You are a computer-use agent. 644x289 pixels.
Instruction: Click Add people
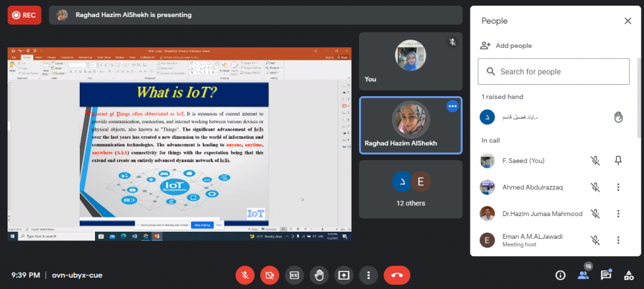click(506, 45)
